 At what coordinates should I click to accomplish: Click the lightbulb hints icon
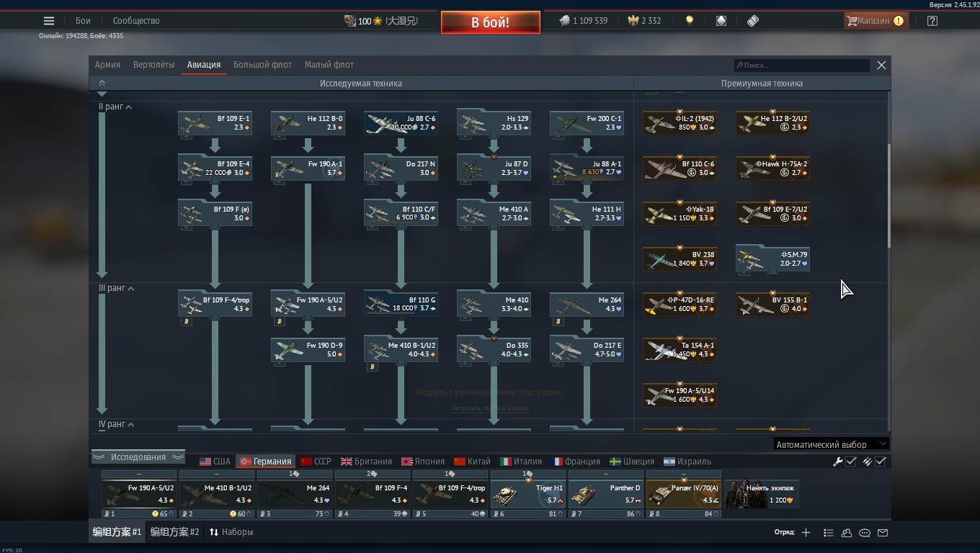[690, 21]
